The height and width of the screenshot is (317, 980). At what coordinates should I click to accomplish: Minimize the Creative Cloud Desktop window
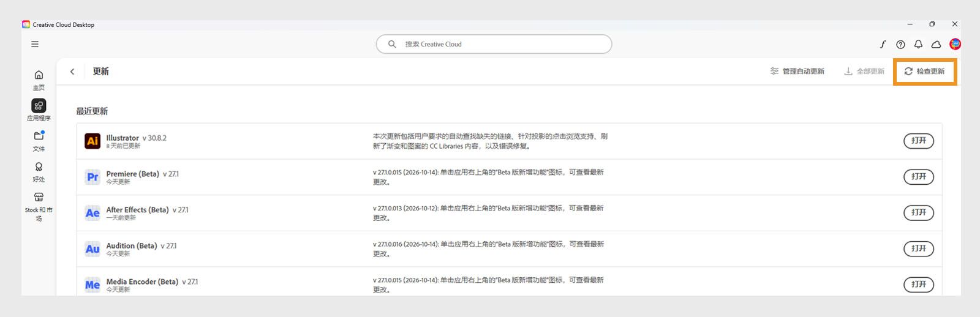910,24
